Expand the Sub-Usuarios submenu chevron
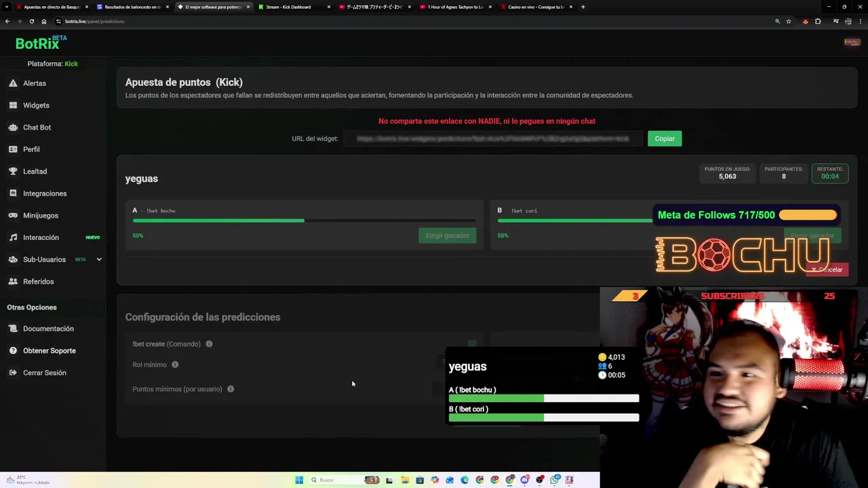The width and height of the screenshot is (868, 488). point(99,260)
